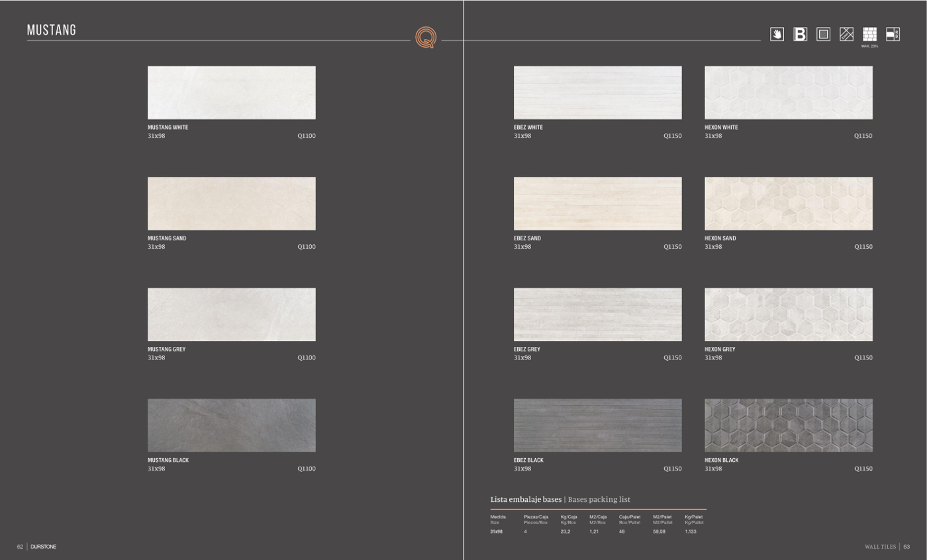Click the 'M2/Palet' column header
Image resolution: width=927 pixels, height=560 pixels.
click(662, 517)
